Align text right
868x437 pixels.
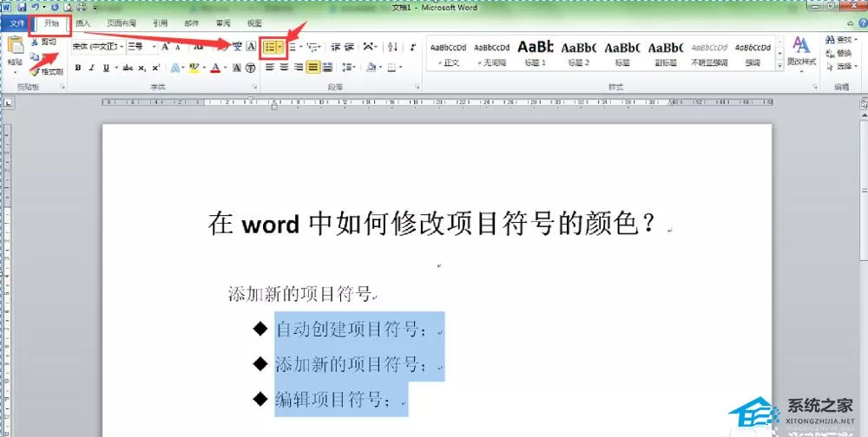pos(299,68)
